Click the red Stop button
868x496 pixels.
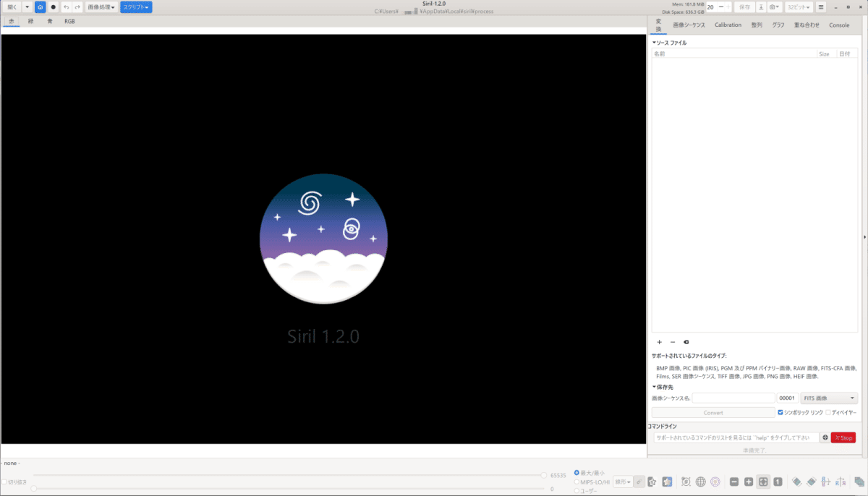[x=843, y=437]
